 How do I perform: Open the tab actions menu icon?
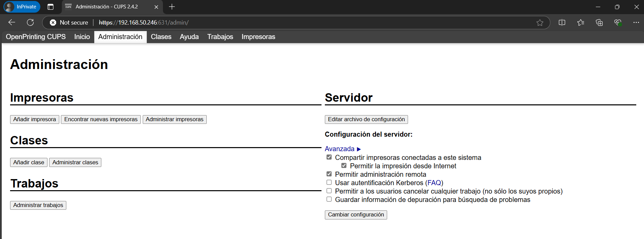click(x=50, y=7)
